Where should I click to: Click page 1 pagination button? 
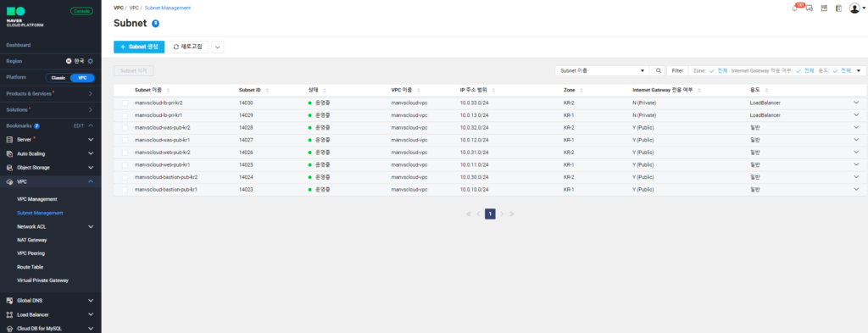[x=490, y=214]
